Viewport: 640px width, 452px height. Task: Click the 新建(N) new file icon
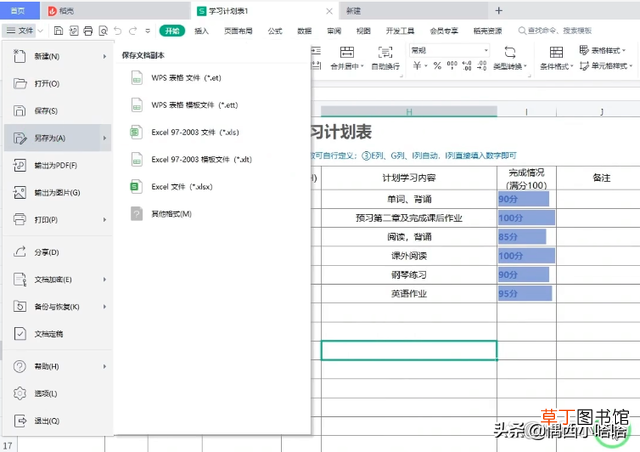coord(19,56)
